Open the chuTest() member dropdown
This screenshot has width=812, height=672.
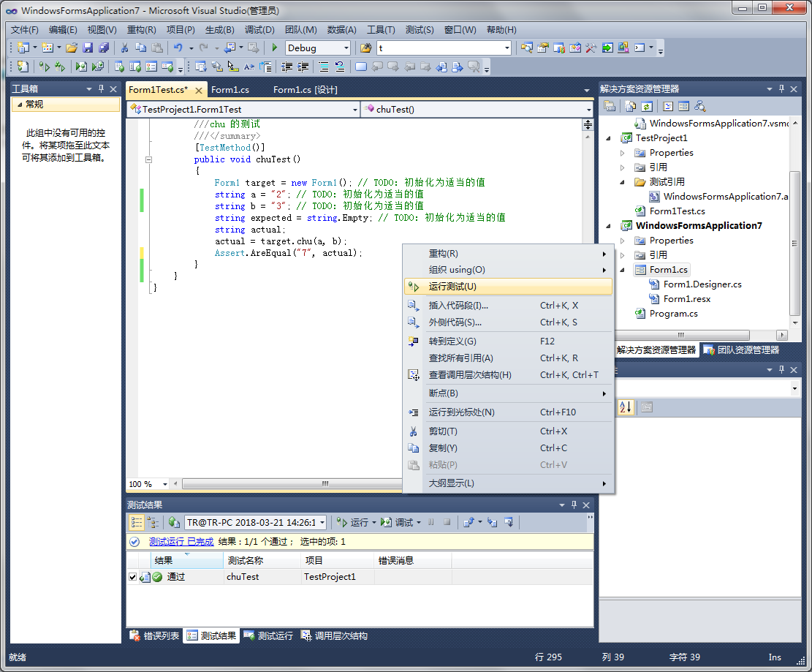[589, 110]
